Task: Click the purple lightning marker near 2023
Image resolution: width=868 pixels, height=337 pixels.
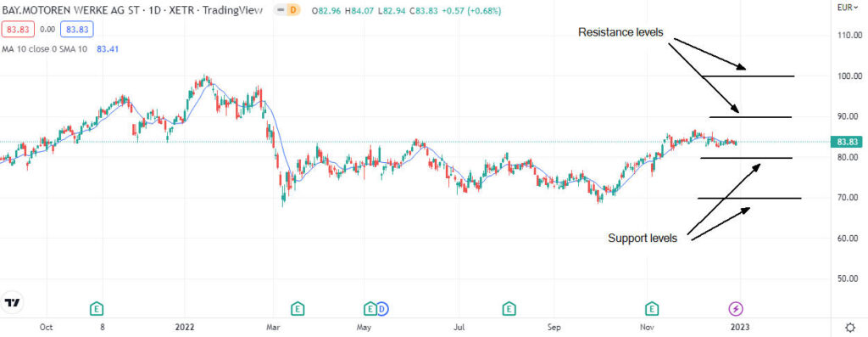Action: point(736,308)
